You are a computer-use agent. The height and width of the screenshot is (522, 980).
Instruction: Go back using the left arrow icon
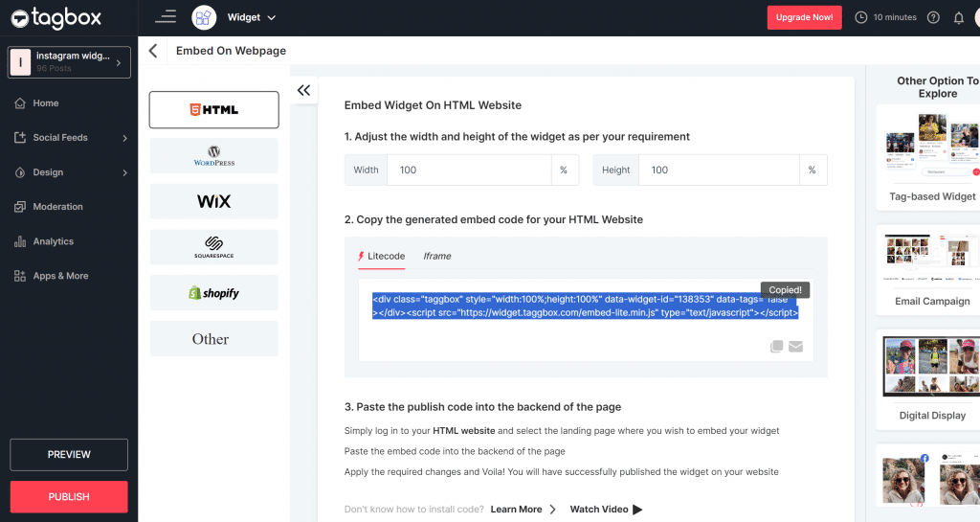coord(153,51)
